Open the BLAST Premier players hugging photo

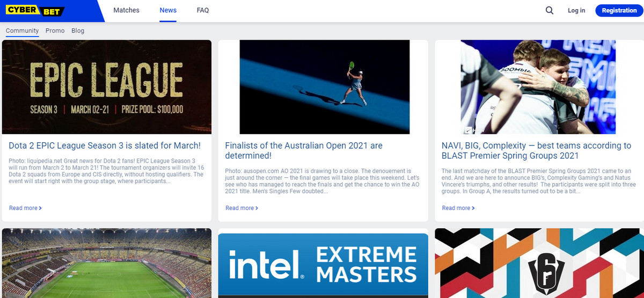click(x=538, y=87)
